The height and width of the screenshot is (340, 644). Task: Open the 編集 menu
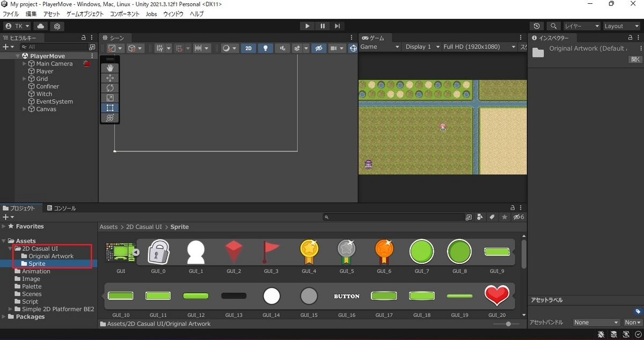31,14
